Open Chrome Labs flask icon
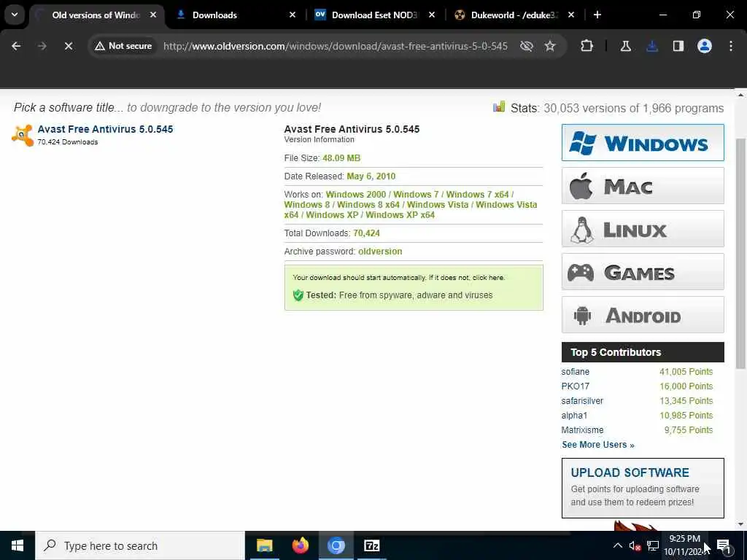The image size is (747, 560). [x=625, y=46]
